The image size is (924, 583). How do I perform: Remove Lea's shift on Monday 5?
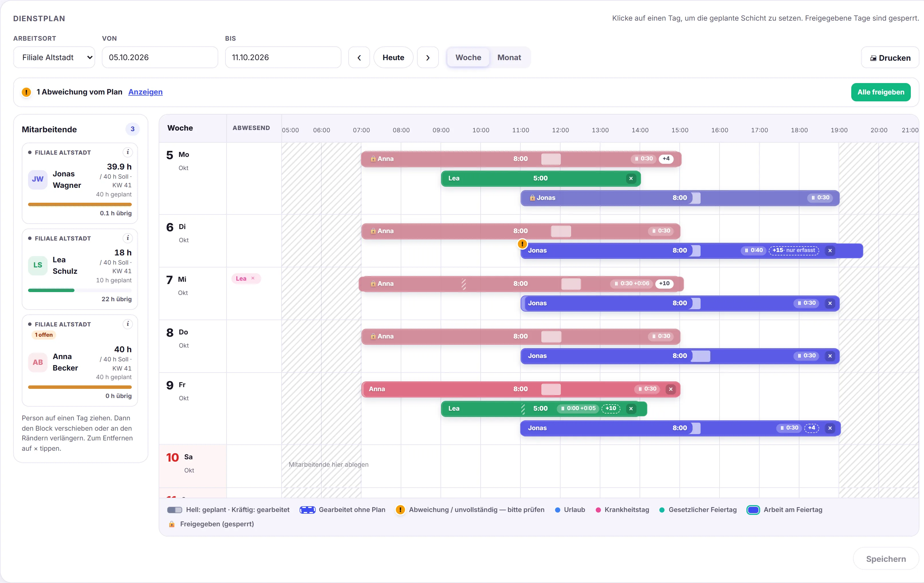point(631,178)
